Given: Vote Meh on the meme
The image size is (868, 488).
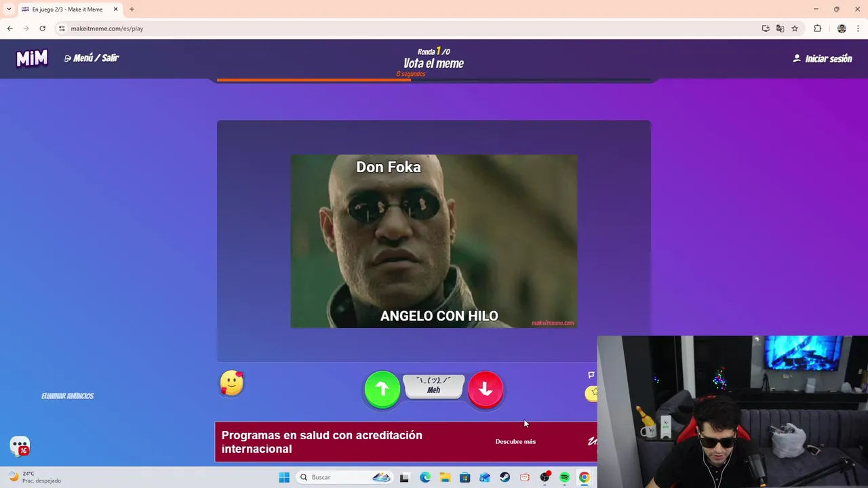Looking at the screenshot, I should pos(434,386).
